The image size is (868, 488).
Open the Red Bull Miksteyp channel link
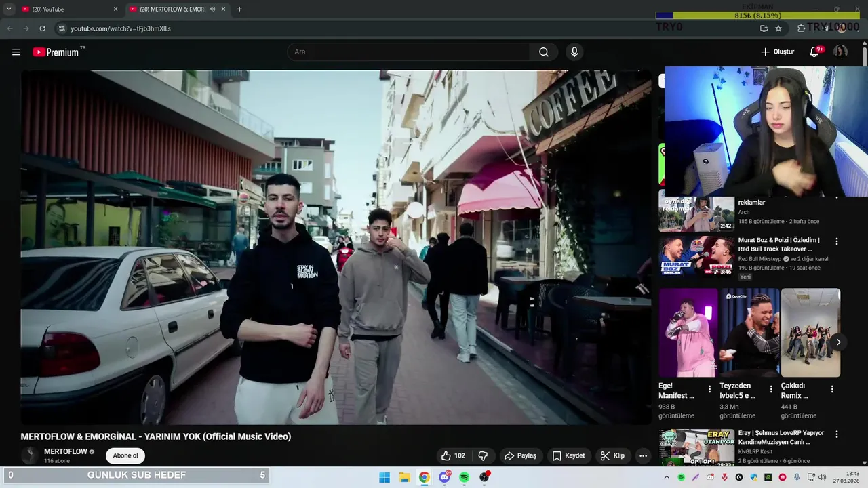tap(760, 259)
